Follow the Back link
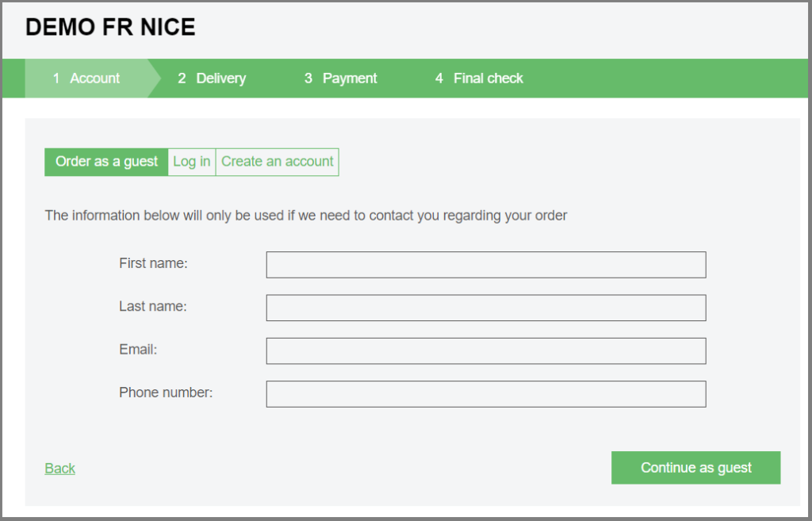The image size is (812, 521). pos(59,468)
